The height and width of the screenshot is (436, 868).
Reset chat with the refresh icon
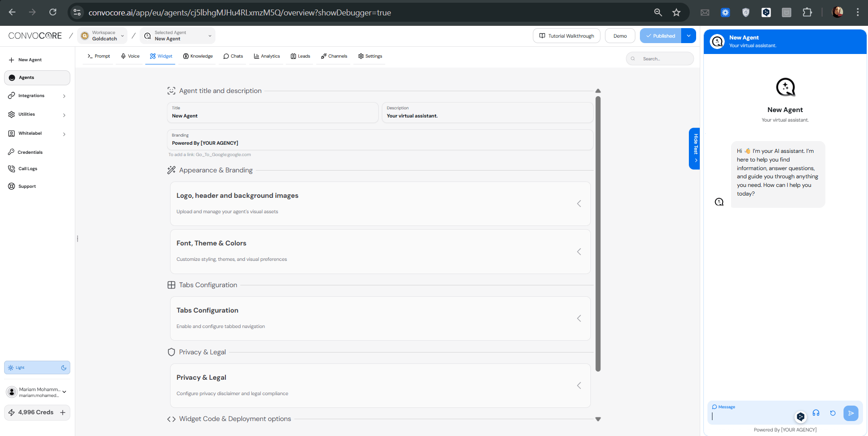click(x=833, y=413)
